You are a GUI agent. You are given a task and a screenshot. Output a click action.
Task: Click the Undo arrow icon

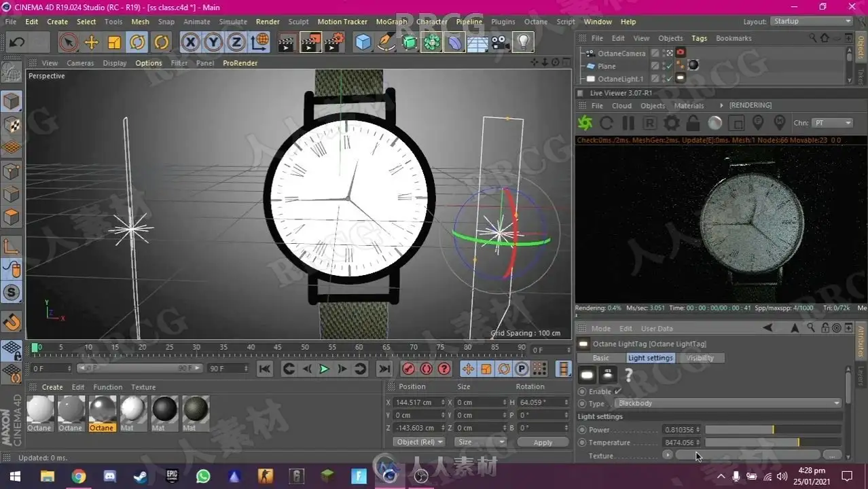pos(17,42)
